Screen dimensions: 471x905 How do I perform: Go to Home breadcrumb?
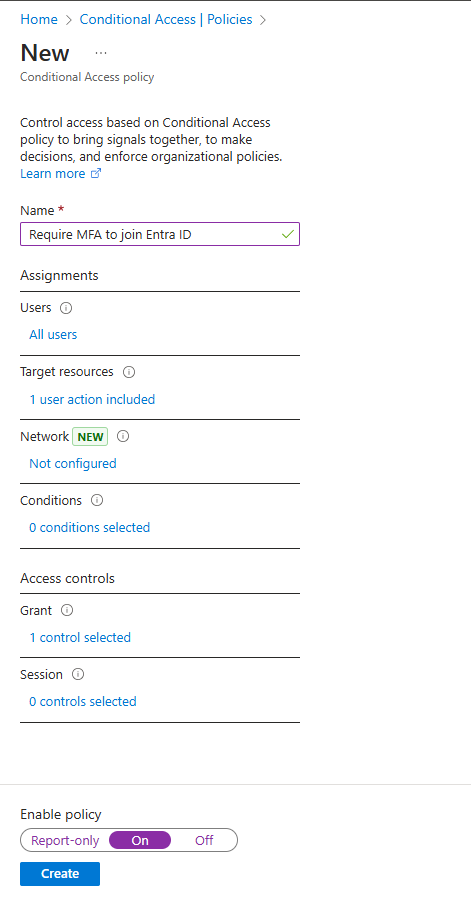click(39, 19)
